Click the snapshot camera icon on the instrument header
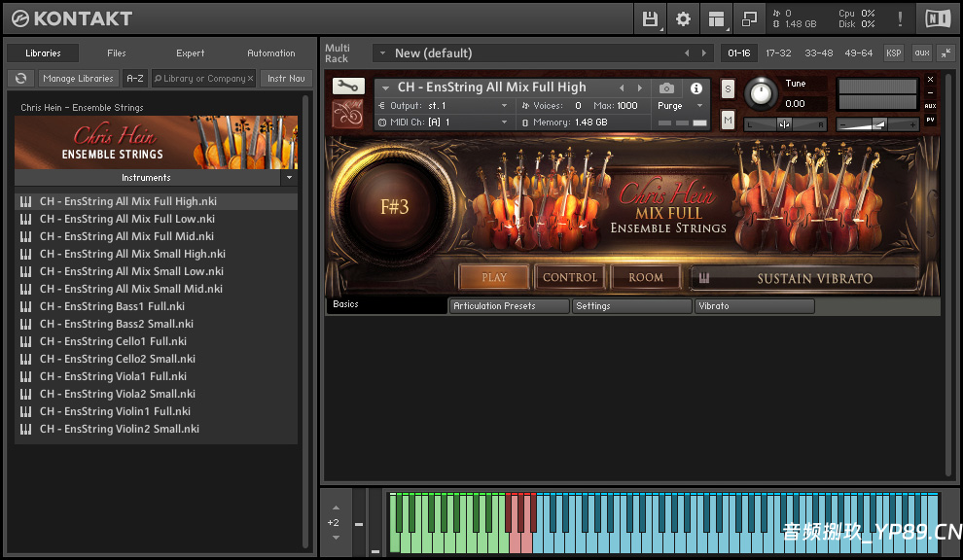This screenshot has width=963, height=560. click(667, 87)
